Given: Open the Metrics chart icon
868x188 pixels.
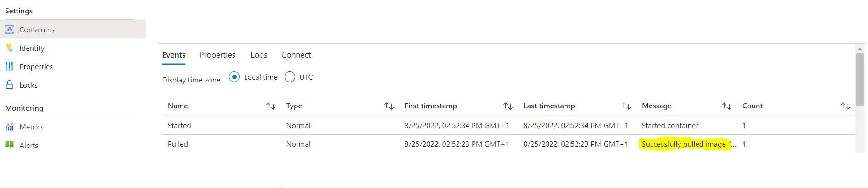Looking at the screenshot, I should [x=9, y=127].
